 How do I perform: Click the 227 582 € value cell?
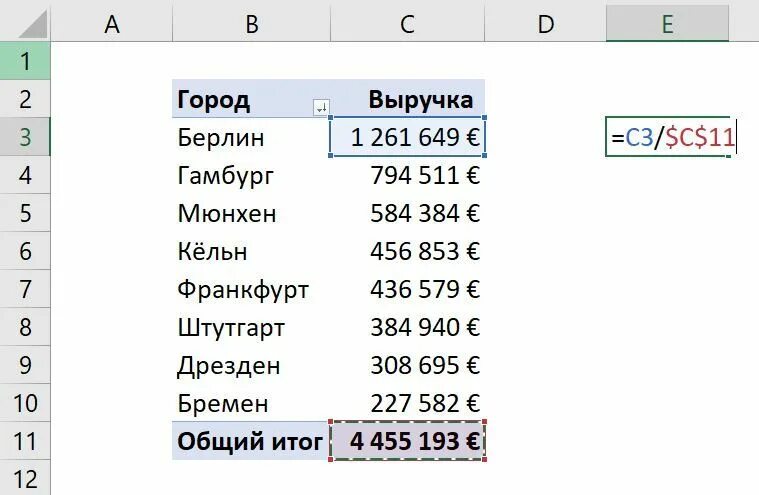[x=408, y=403]
